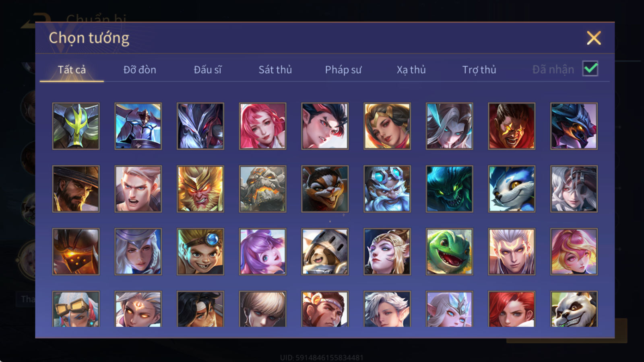Choose the golden monkey king hero
Viewport: 644px width, 362px height.
(200, 189)
